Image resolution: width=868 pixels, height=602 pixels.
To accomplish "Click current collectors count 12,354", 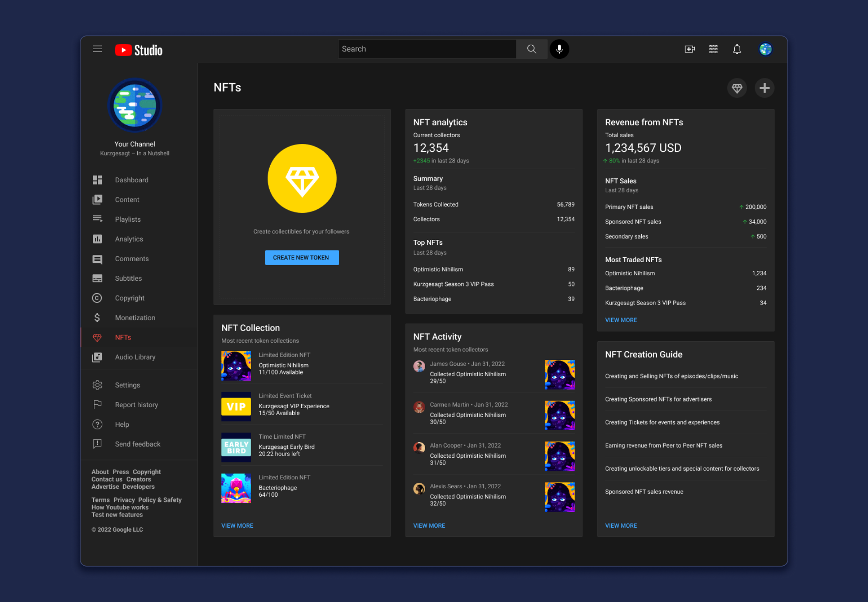I will click(431, 148).
